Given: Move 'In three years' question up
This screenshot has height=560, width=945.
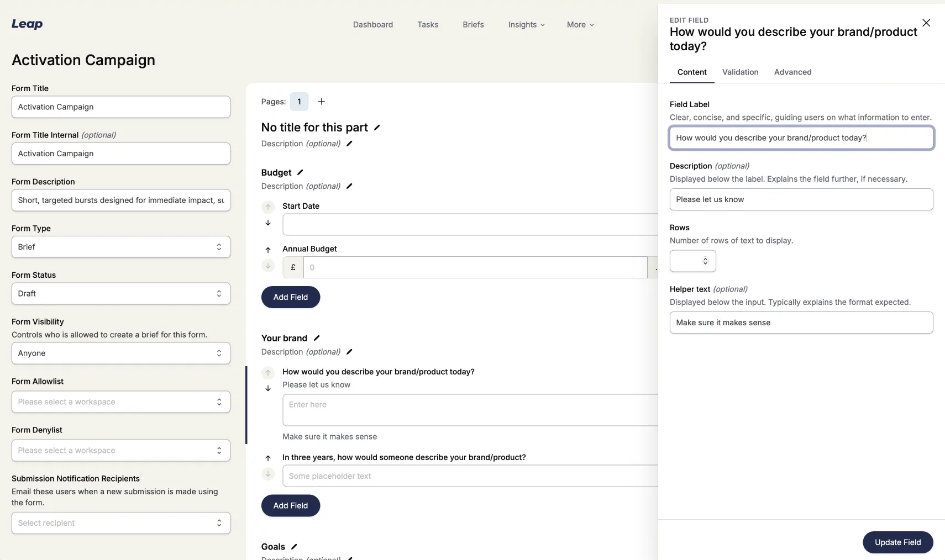Looking at the screenshot, I should tap(268, 458).
